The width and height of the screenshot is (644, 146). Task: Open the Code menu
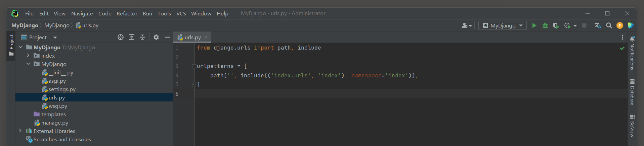click(105, 13)
